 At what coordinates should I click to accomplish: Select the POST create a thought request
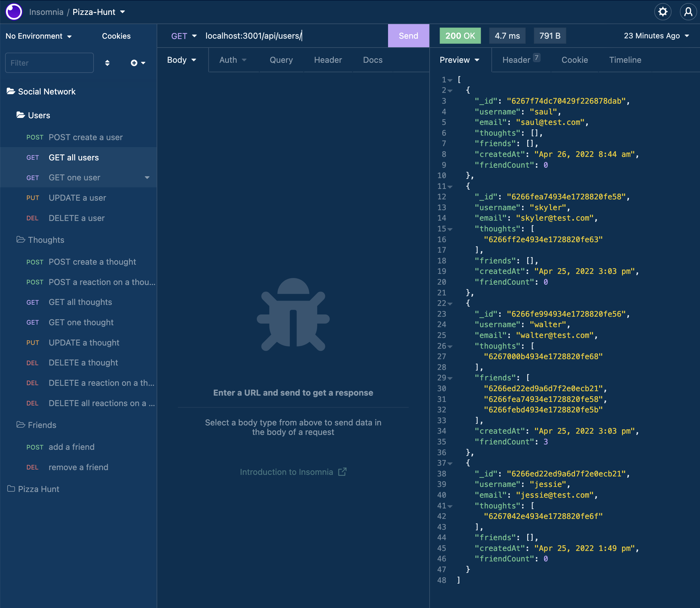coord(78,262)
